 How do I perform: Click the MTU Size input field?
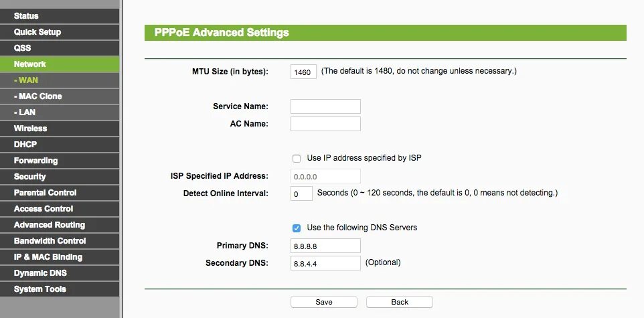[x=303, y=72]
